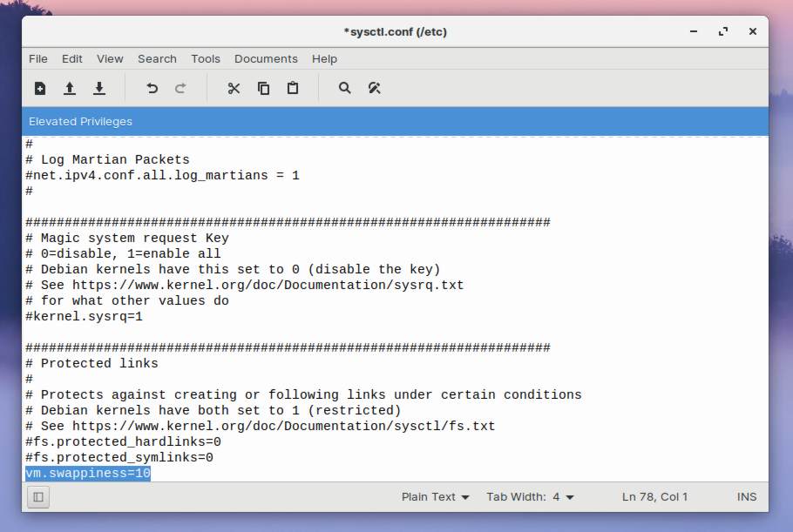Image resolution: width=793 pixels, height=532 pixels.
Task: Save the file using download-arrow icon
Action: [99, 89]
